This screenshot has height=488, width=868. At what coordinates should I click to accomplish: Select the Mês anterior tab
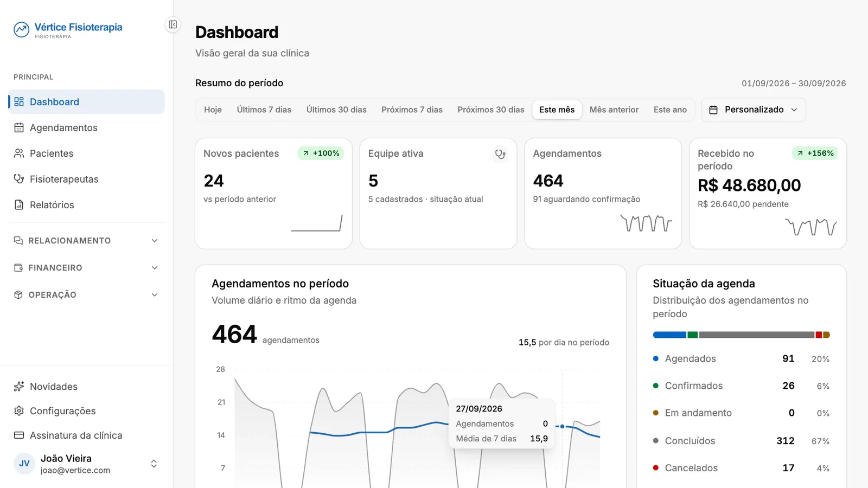point(614,110)
